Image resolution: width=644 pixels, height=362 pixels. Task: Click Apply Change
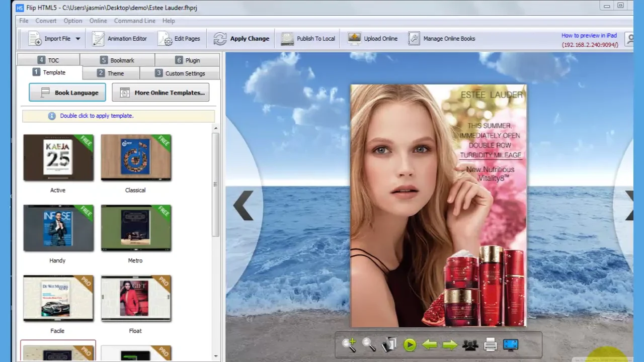click(x=242, y=39)
